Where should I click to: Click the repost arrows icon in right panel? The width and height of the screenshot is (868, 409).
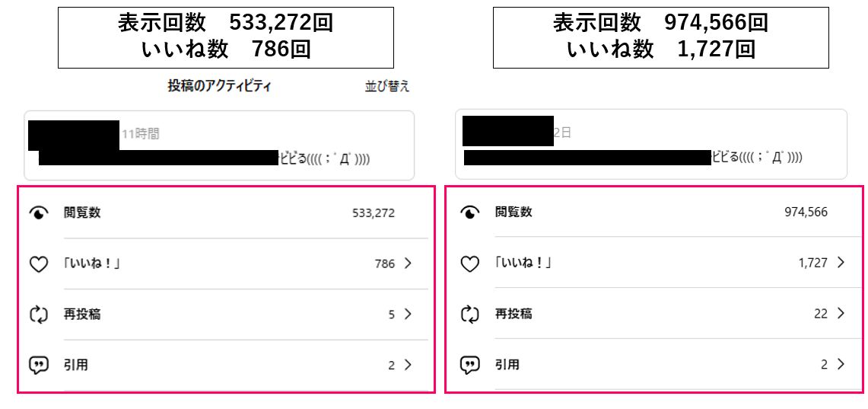click(x=470, y=314)
